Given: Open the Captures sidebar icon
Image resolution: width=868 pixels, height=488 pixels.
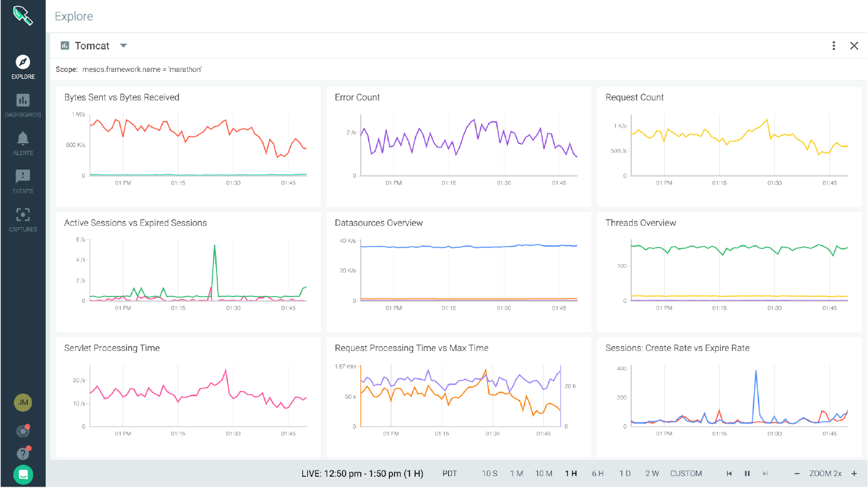Looking at the screenshot, I should click(23, 215).
